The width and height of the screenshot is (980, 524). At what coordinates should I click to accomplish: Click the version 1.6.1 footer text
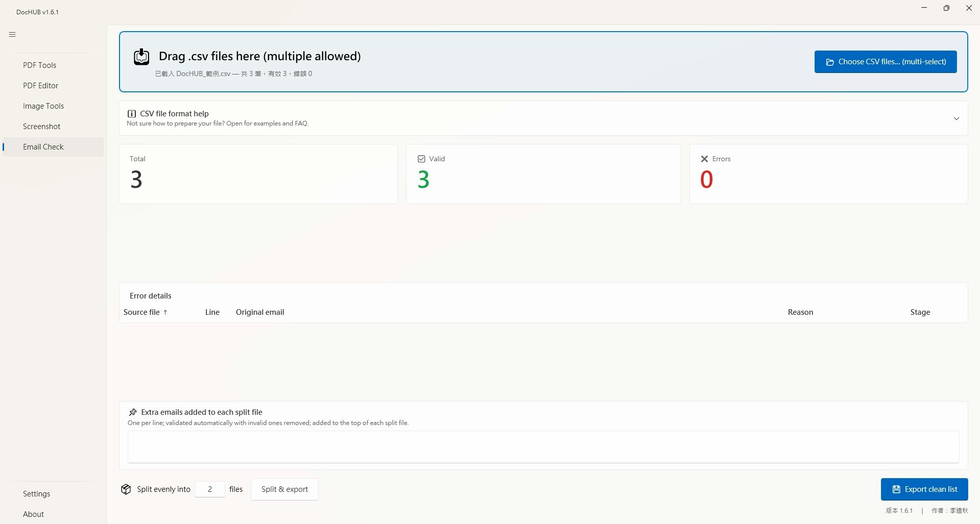pyautogui.click(x=899, y=511)
